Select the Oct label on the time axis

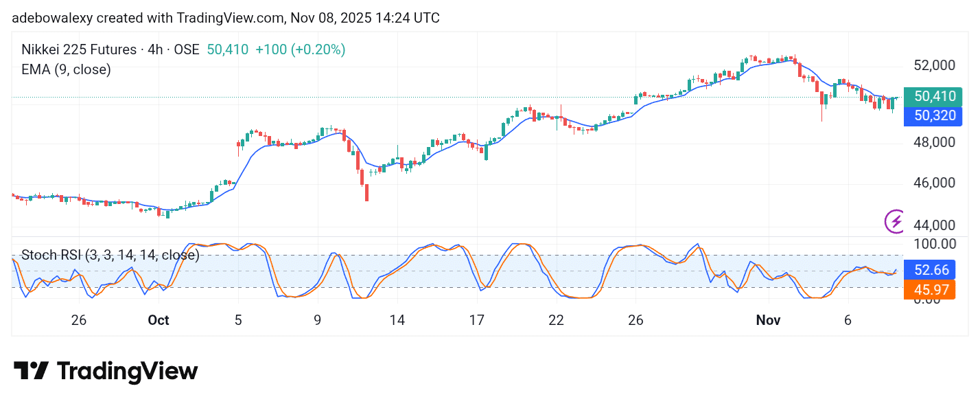click(159, 320)
